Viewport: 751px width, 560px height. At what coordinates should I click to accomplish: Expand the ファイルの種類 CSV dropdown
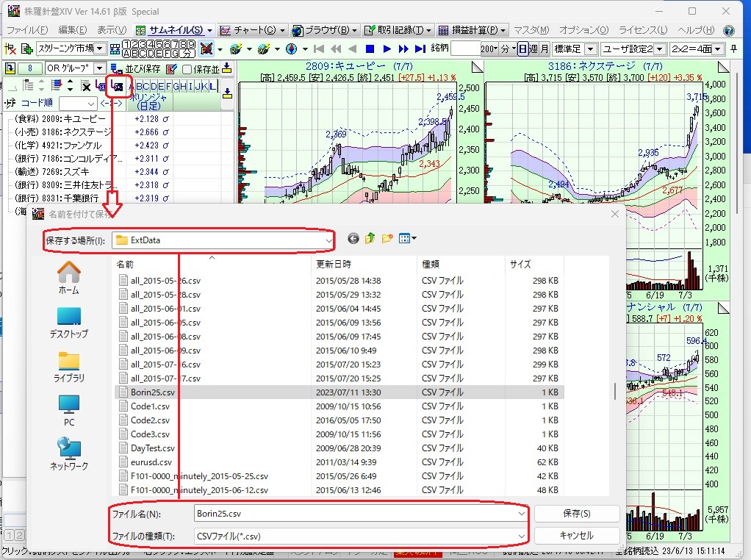[x=521, y=536]
